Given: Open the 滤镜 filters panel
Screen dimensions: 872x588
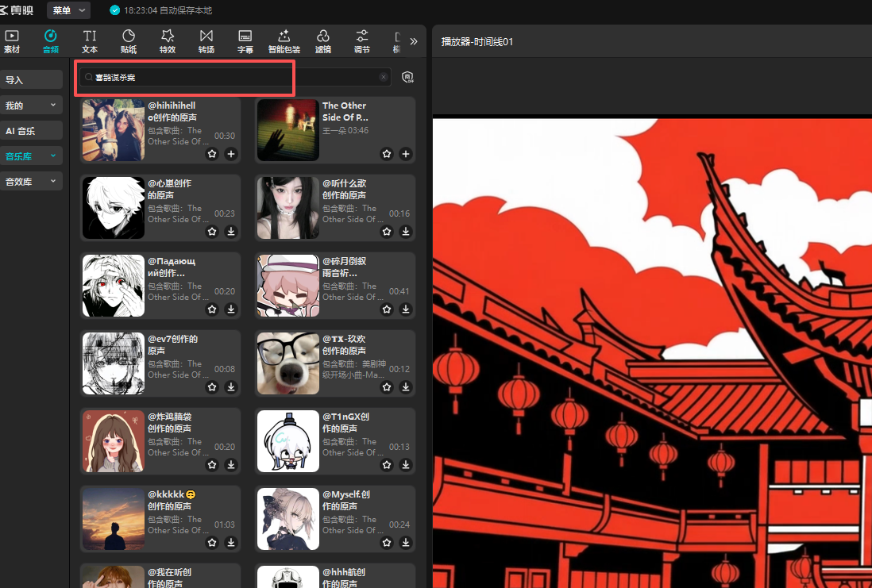Looking at the screenshot, I should (322, 41).
